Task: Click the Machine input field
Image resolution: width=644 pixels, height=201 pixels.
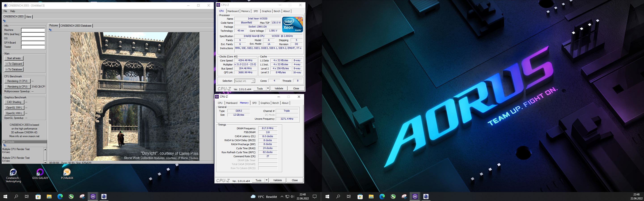Action: [x=33, y=30]
